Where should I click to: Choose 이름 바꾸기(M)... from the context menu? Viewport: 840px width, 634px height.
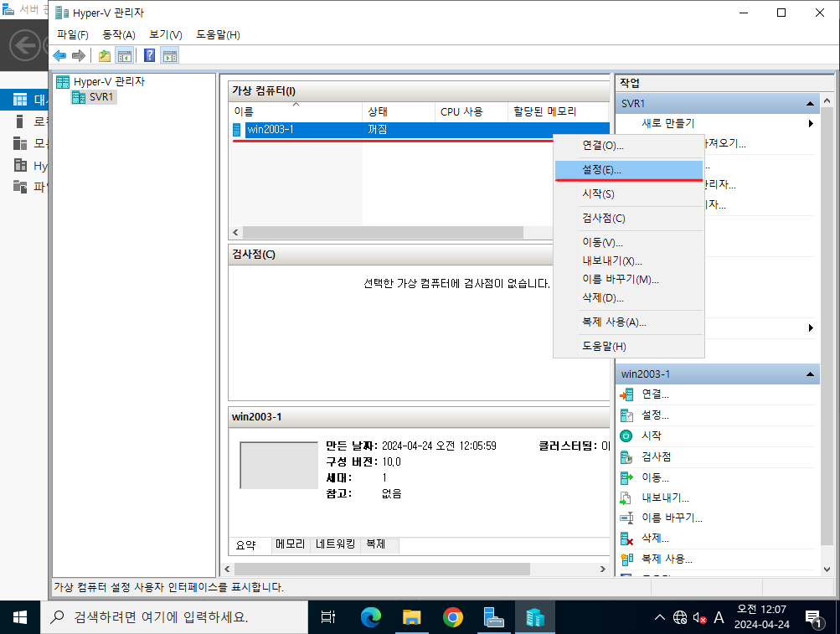pyautogui.click(x=628, y=279)
